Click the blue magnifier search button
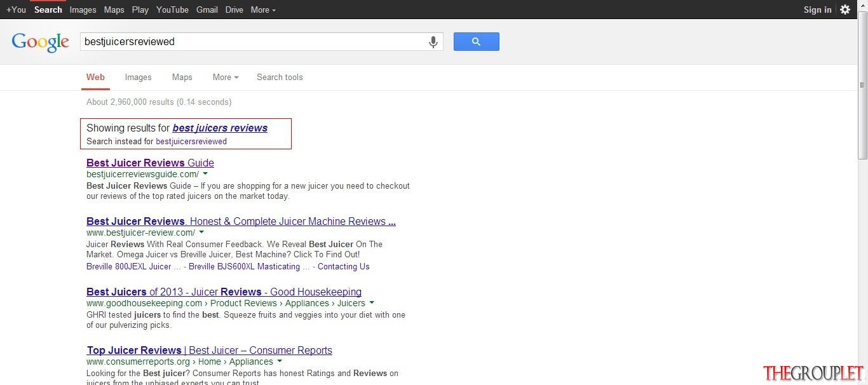Viewport: 868px width, 385px height. [x=476, y=42]
